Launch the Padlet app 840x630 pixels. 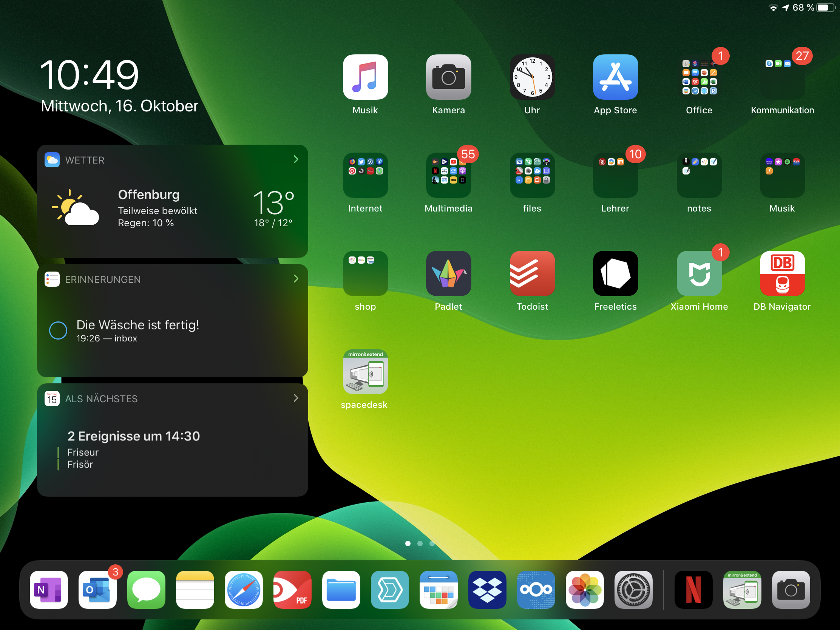[x=448, y=273]
